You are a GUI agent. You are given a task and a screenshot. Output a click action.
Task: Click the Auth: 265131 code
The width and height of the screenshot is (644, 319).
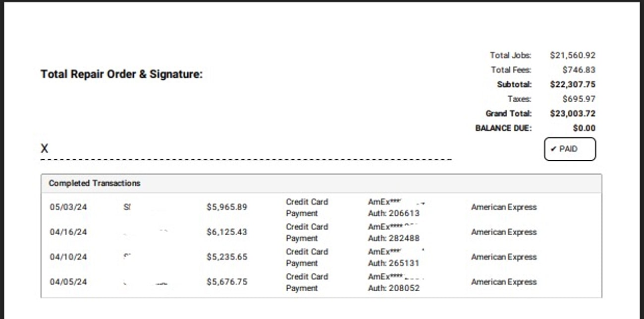tap(393, 263)
